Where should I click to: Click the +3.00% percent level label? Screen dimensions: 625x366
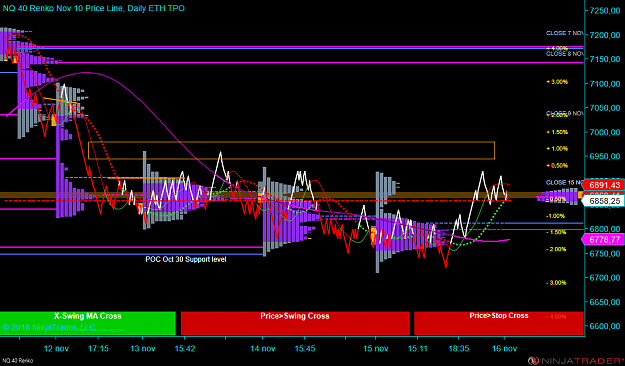557,82
